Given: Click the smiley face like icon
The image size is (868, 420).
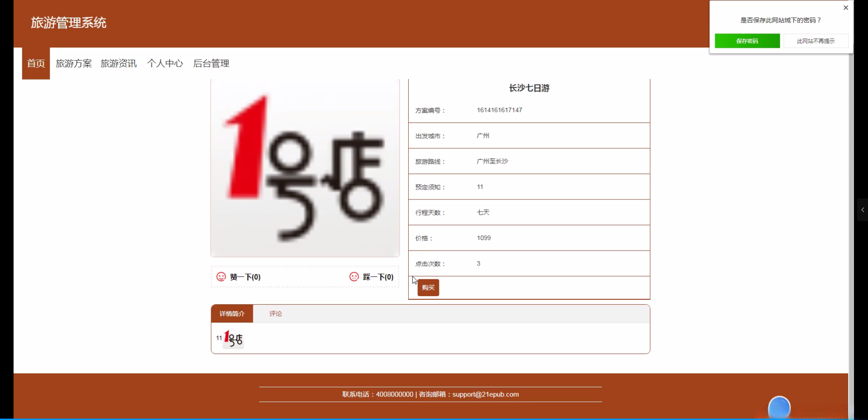Looking at the screenshot, I should (x=221, y=277).
